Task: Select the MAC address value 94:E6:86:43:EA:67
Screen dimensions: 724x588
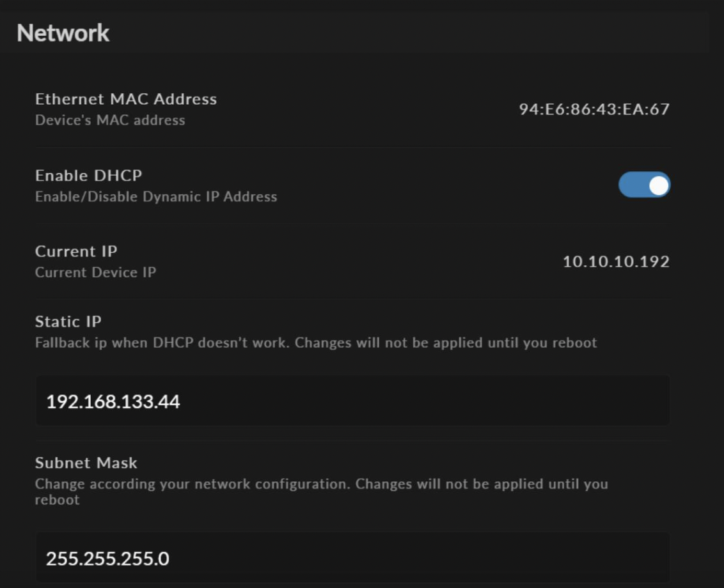Action: (x=594, y=109)
